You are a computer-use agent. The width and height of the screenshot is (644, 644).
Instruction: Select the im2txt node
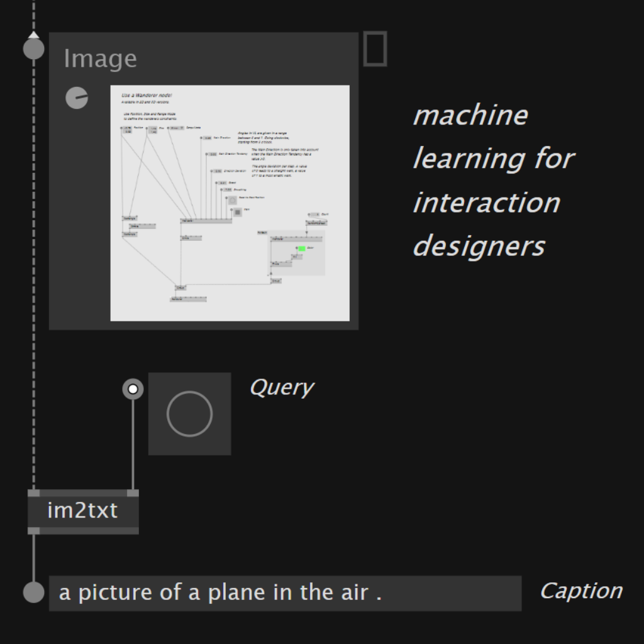point(83,512)
